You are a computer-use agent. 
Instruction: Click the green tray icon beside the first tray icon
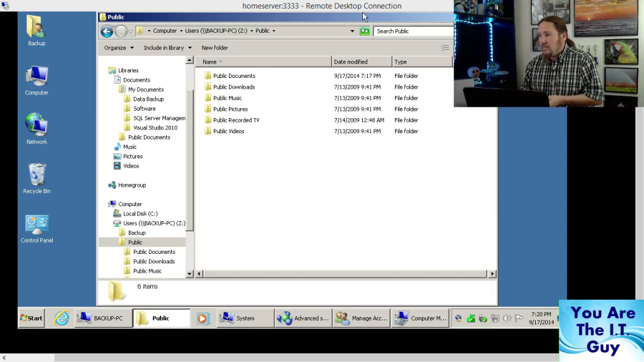[471, 319]
